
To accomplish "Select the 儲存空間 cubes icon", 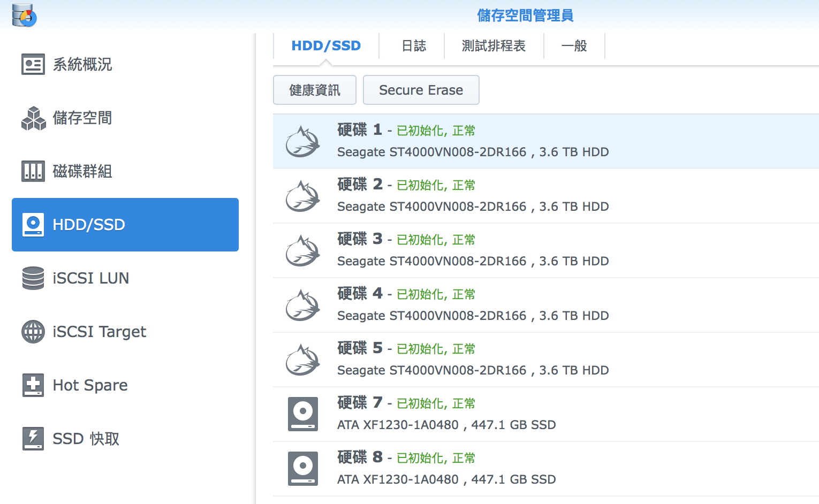I will click(x=33, y=118).
